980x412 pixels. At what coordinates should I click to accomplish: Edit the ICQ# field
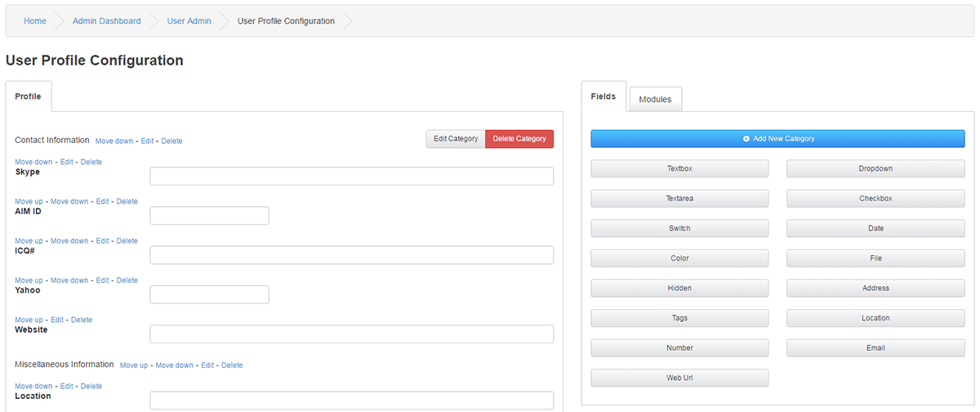[102, 241]
